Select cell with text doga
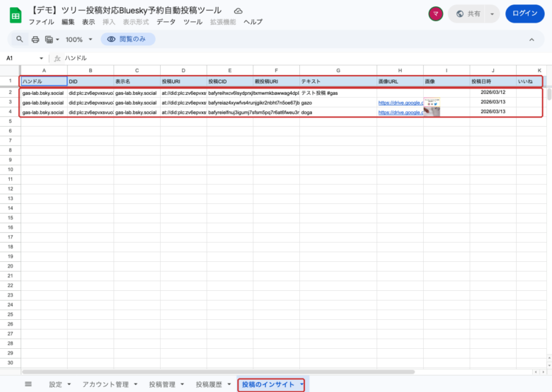552x392 pixels. [x=338, y=113]
